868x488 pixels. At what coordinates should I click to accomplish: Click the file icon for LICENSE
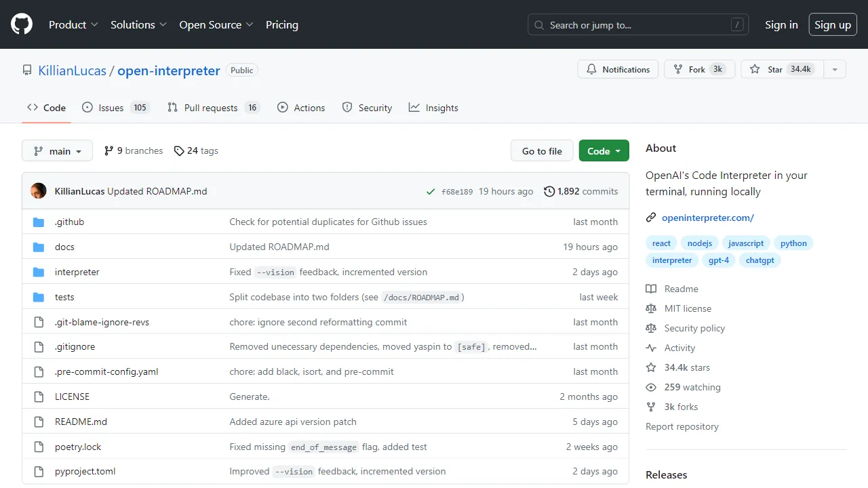(x=39, y=396)
